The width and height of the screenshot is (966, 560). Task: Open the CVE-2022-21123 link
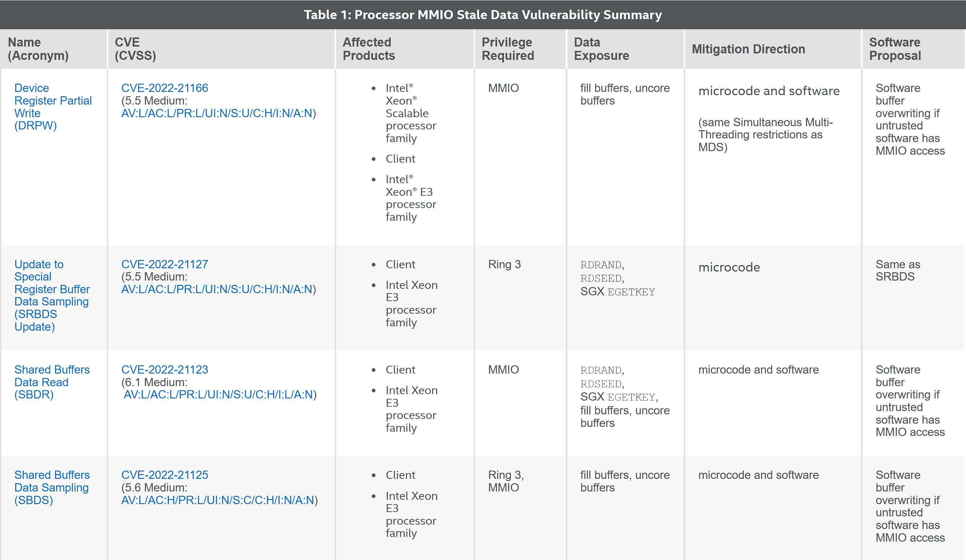pos(165,370)
